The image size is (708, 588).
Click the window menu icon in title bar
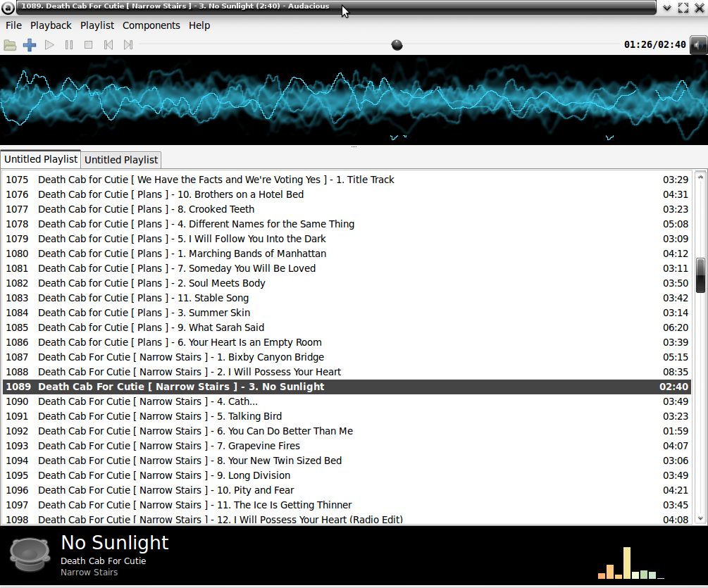8,8
